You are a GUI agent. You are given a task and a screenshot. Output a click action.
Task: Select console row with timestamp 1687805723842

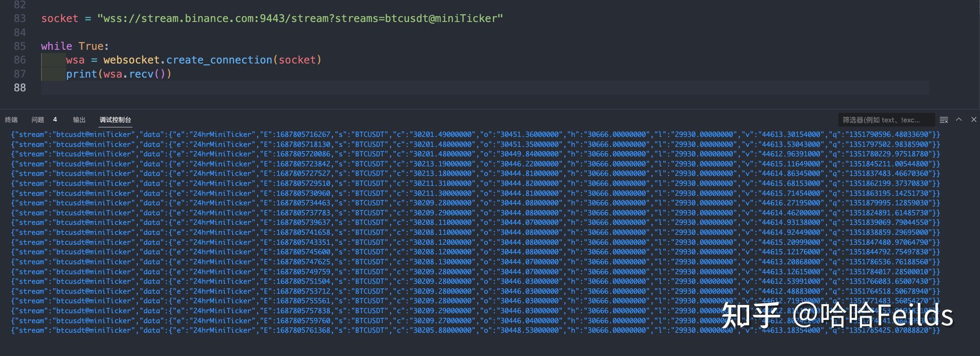475,164
